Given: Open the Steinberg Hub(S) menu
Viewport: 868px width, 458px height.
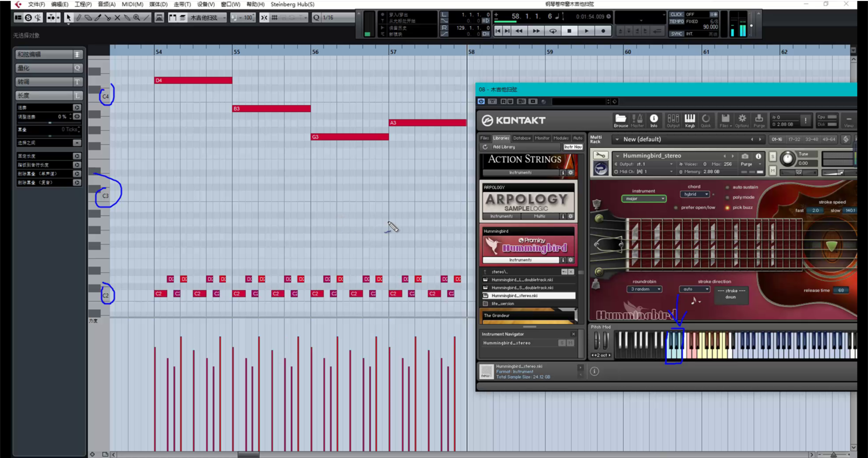Looking at the screenshot, I should [292, 4].
